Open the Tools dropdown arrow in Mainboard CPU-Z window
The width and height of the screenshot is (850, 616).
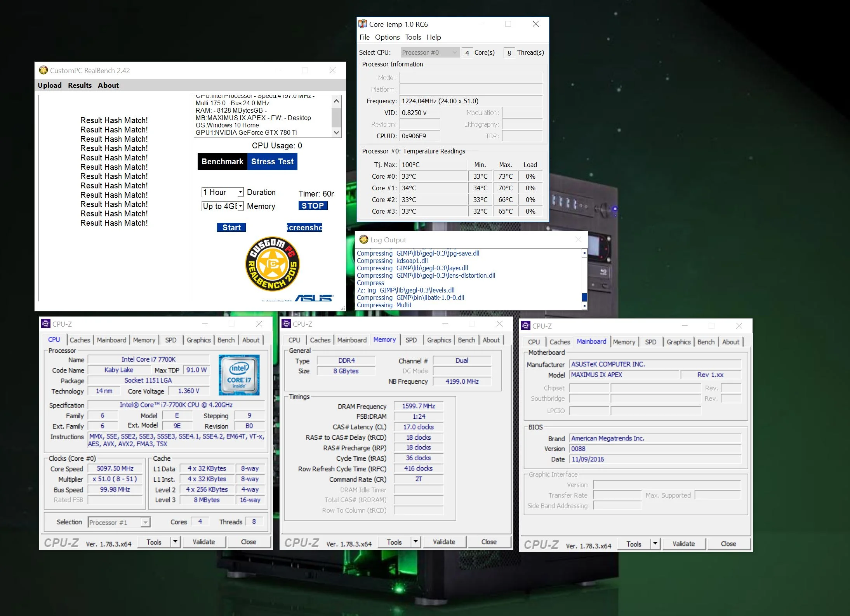click(655, 544)
